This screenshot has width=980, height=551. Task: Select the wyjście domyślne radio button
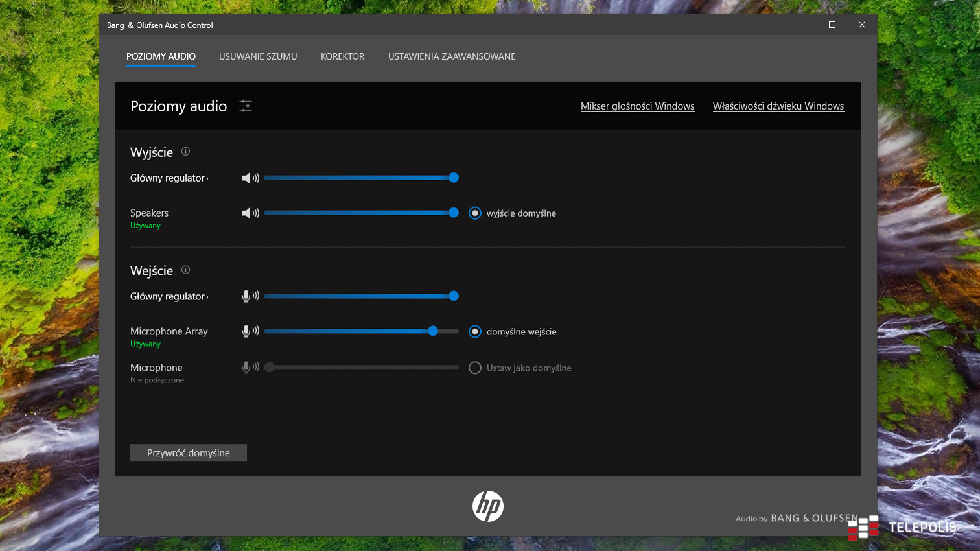[x=475, y=213]
